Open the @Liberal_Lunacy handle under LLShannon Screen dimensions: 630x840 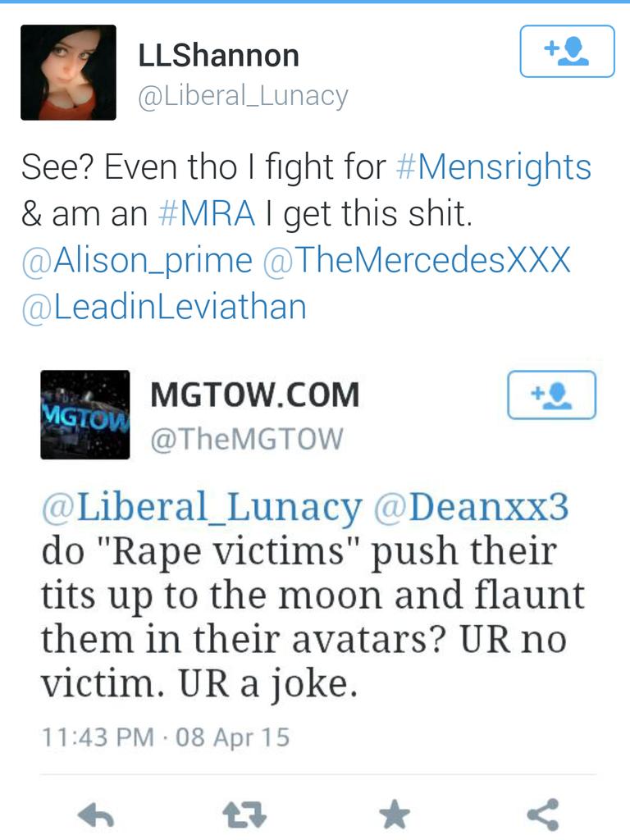[243, 97]
